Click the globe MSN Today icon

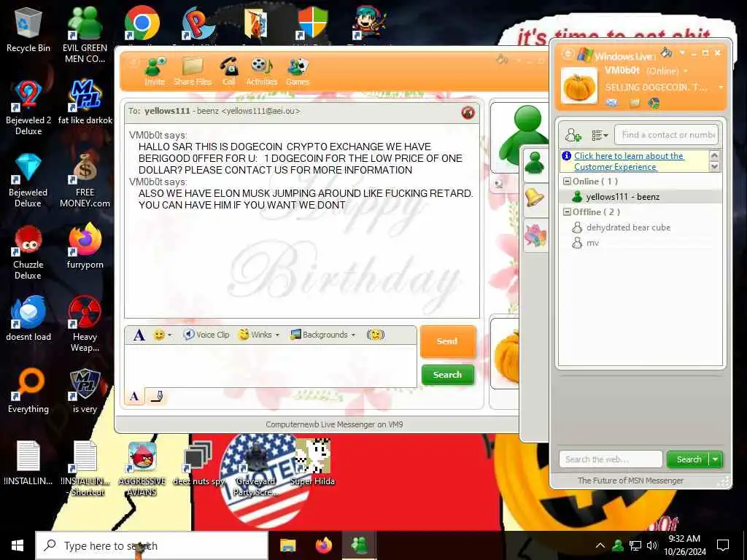[x=654, y=102]
